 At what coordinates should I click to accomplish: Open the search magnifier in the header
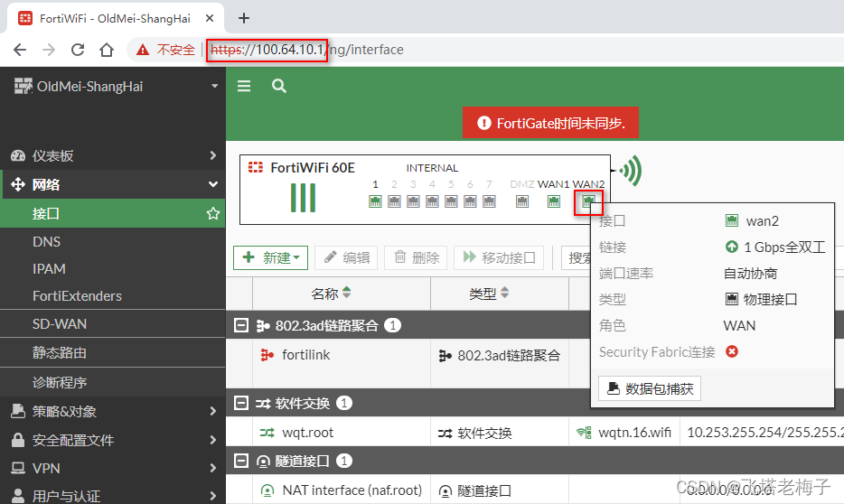click(279, 86)
